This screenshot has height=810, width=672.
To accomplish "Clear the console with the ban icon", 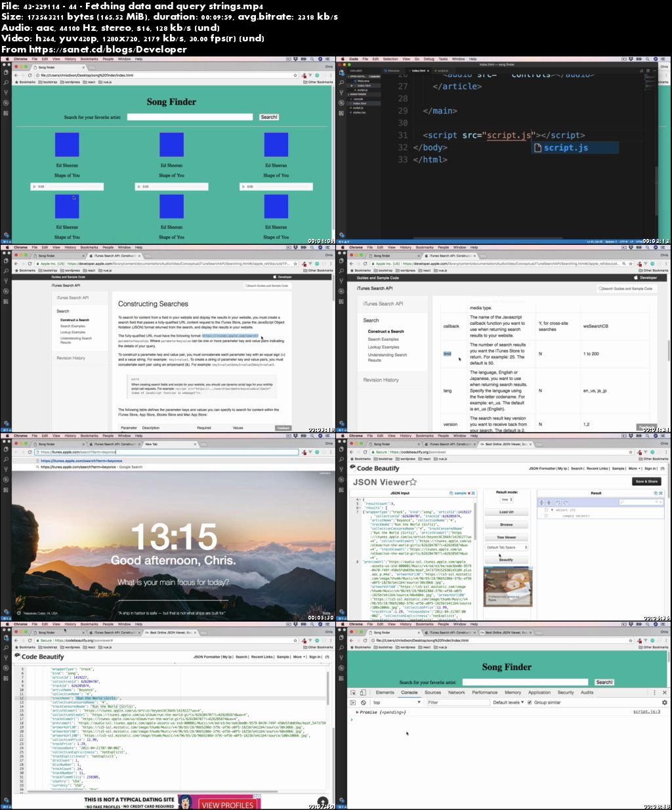I will tap(364, 702).
